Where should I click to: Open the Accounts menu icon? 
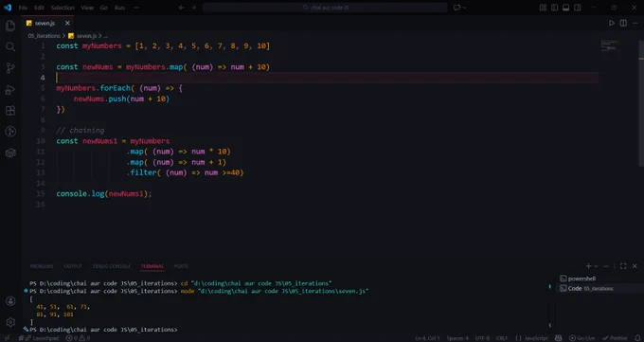click(x=10, y=301)
